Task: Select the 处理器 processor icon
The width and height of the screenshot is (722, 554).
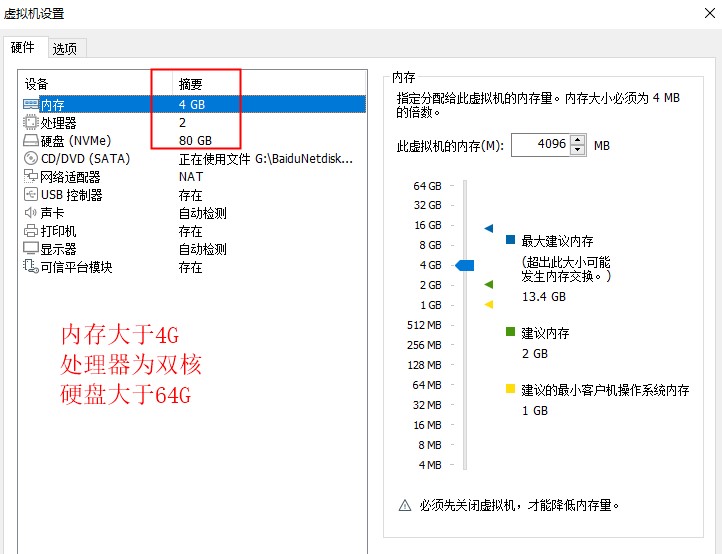Action: coord(31,122)
